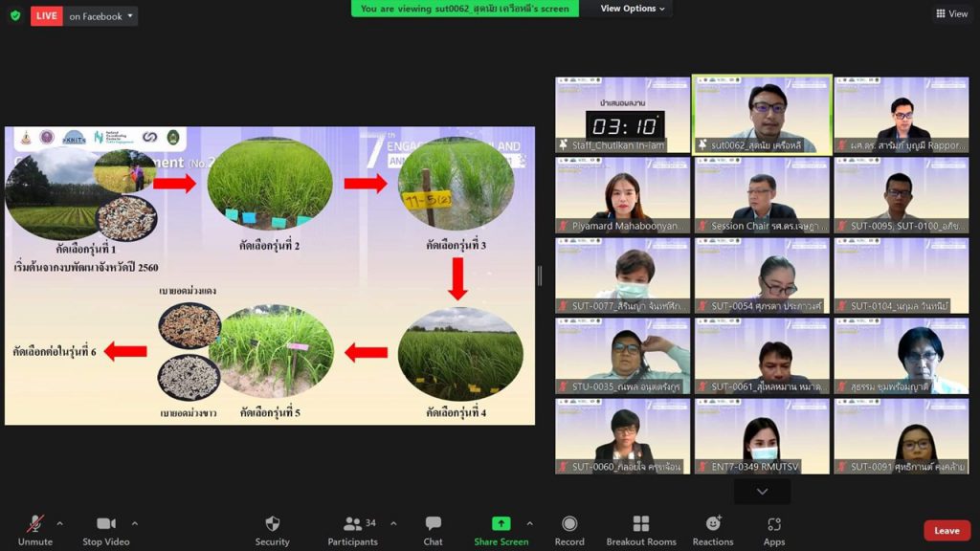The image size is (980, 551).
Task: Select the Rappor... participant video tile
Action: tap(902, 115)
